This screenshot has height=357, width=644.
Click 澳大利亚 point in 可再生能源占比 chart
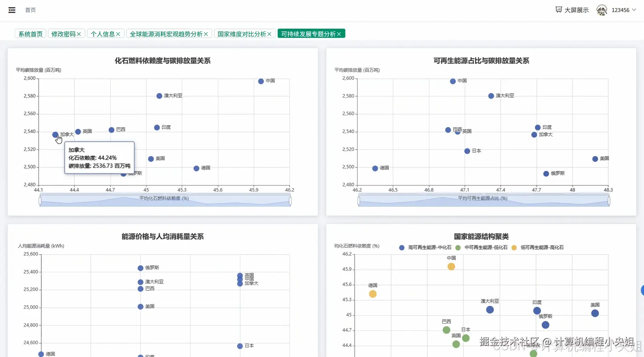click(491, 96)
